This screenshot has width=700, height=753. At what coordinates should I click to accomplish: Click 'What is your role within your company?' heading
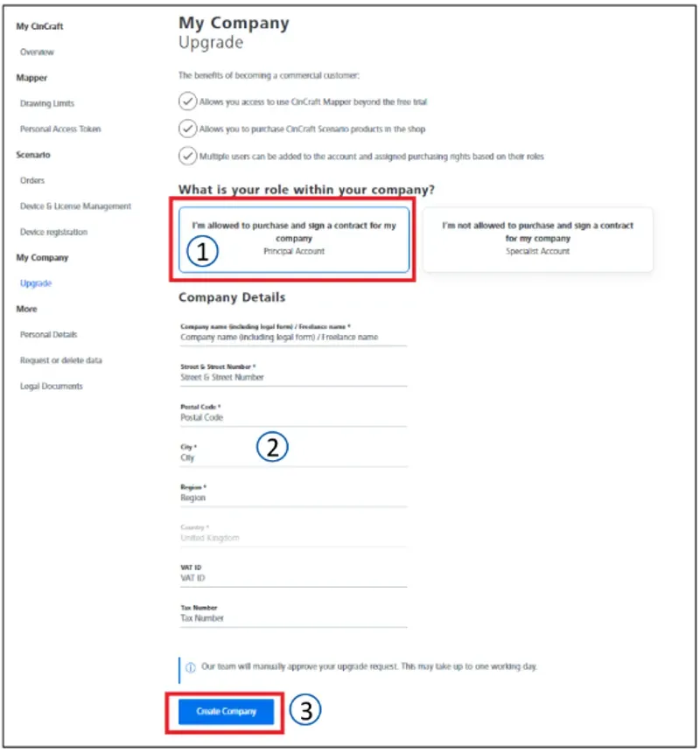pos(306,190)
